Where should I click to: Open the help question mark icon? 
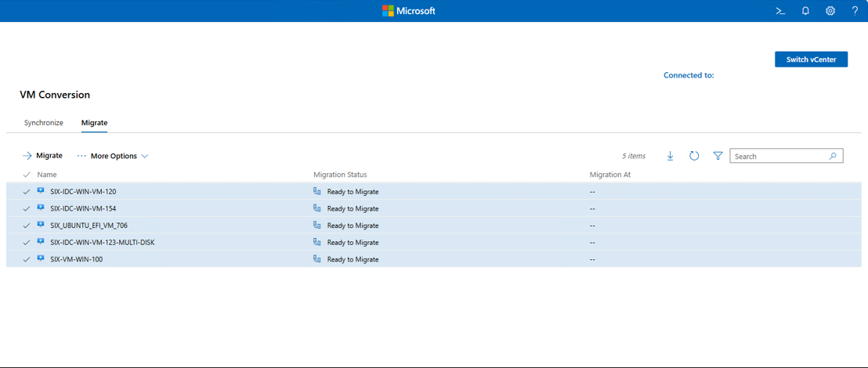(855, 11)
